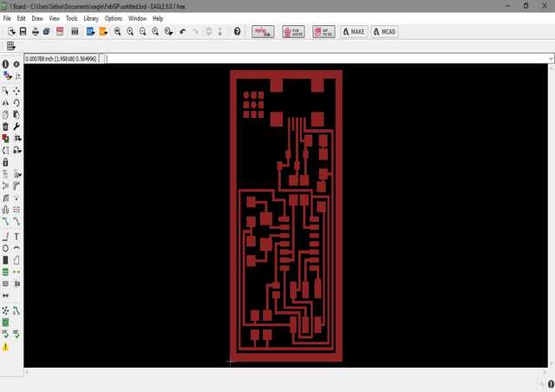Viewport: 555px width, 392px height.
Task: Click the Zoom select icon with arrow
Action: coord(168,31)
